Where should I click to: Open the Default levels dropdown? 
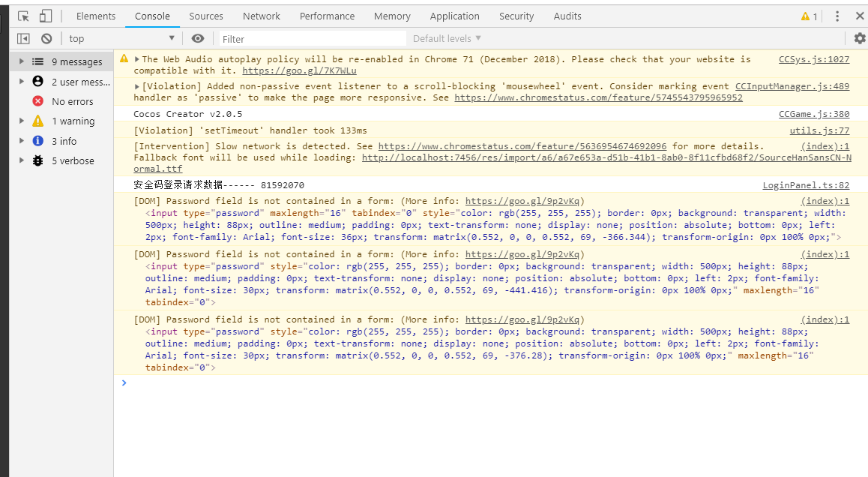pos(447,38)
